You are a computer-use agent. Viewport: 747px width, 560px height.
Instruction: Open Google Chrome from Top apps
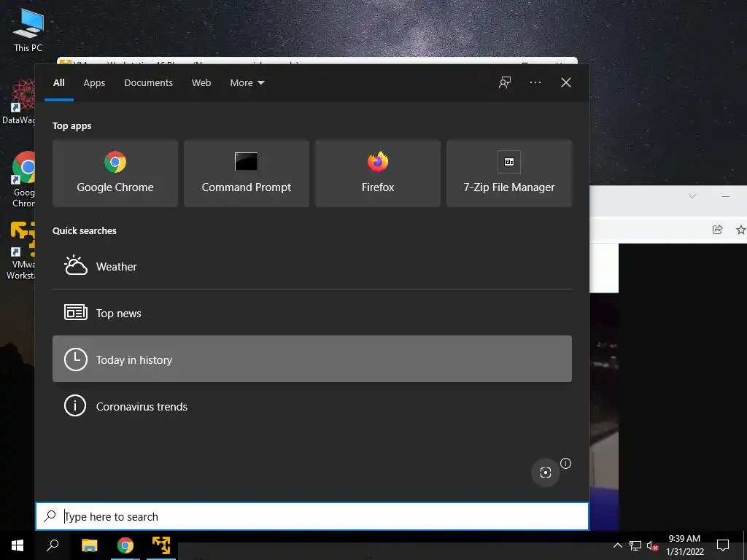[115, 174]
